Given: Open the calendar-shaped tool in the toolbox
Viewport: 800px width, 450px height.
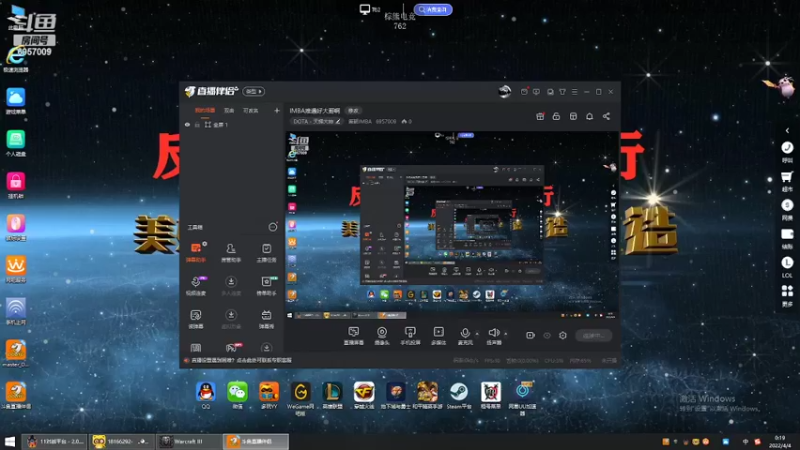Looking at the screenshot, I should (266, 319).
